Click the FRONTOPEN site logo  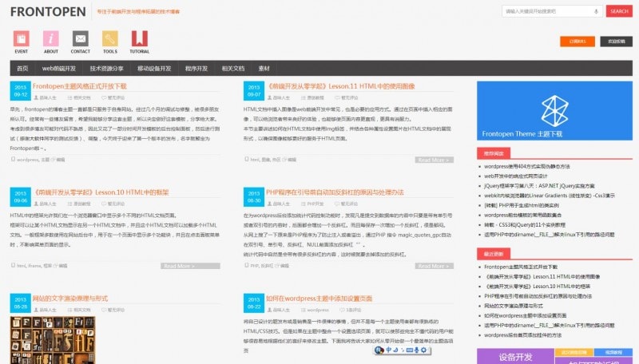48,12
